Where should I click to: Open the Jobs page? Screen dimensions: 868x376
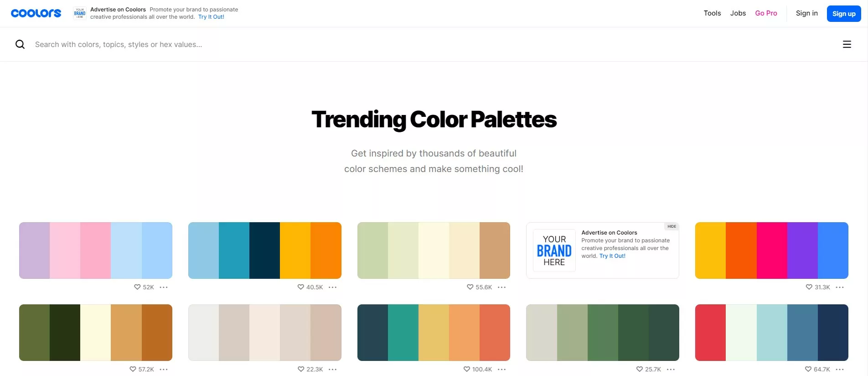738,13
